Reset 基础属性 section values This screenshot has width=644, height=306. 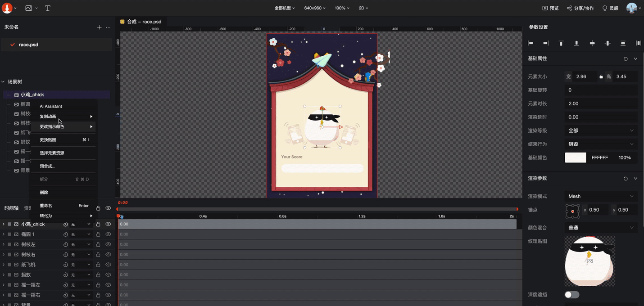pos(626,59)
